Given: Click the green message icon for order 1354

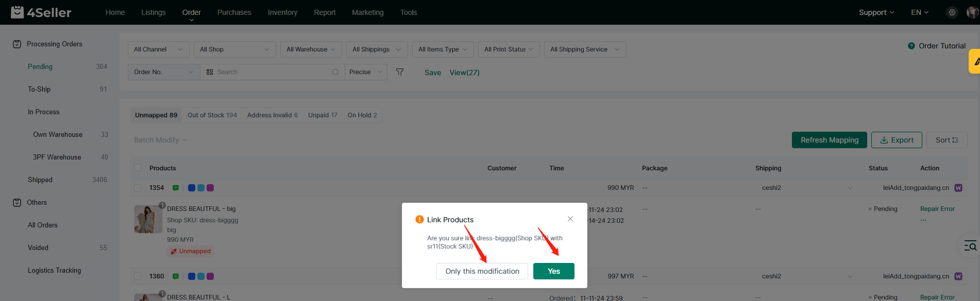Looking at the screenshot, I should pyautogui.click(x=176, y=188).
